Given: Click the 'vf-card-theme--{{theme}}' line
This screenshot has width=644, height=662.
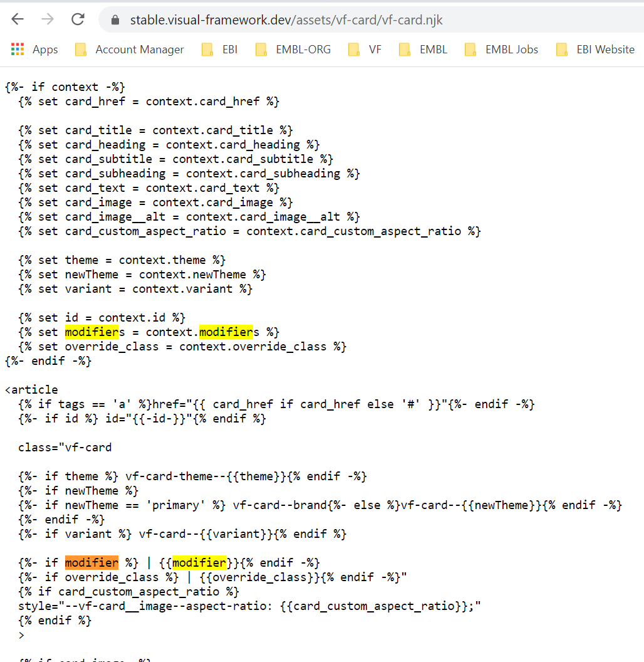Looking at the screenshot, I should pos(193,476).
